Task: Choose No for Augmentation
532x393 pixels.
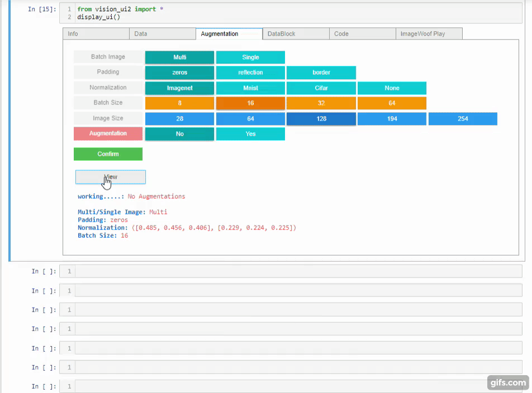Action: click(x=180, y=134)
